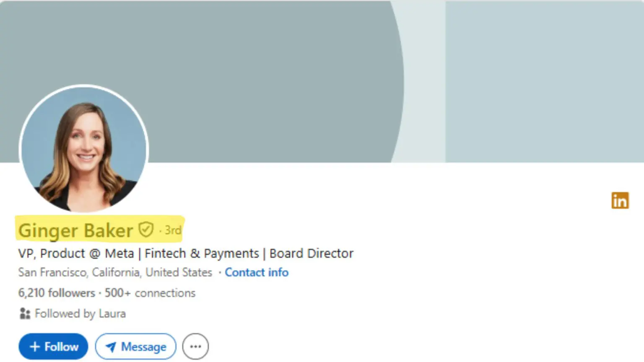Click the plus icon in Follow button

tap(35, 346)
